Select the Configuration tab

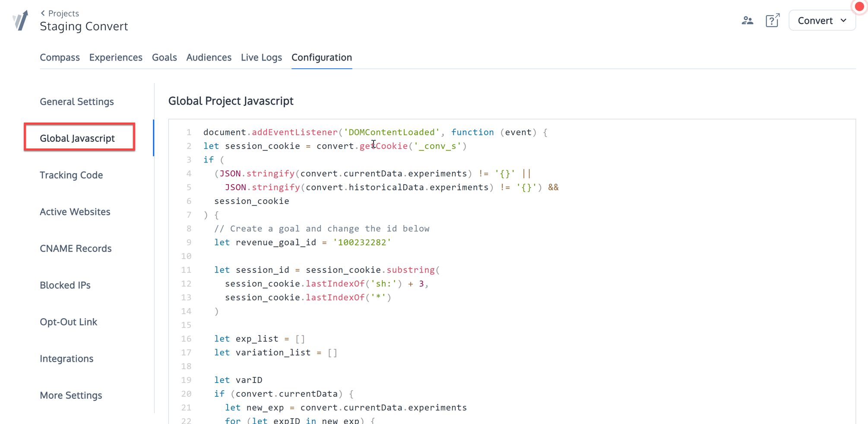point(322,57)
